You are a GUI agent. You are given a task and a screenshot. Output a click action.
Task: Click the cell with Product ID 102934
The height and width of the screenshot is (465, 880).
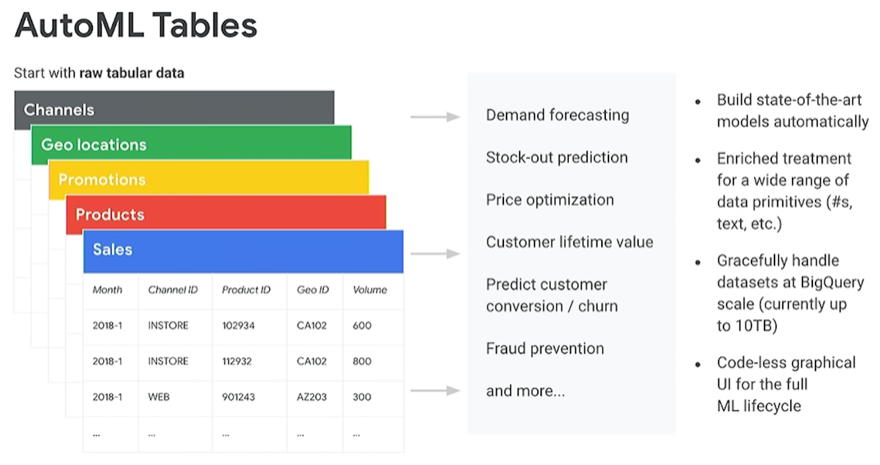pyautogui.click(x=239, y=325)
